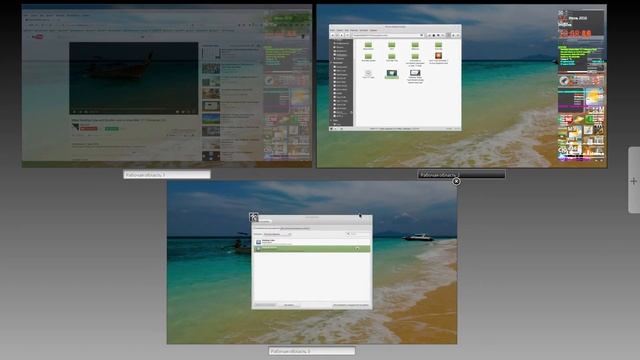This screenshot has width=640, height=360.
Task: Select the highlighted dark image file in file manager
Action: click(x=391, y=73)
